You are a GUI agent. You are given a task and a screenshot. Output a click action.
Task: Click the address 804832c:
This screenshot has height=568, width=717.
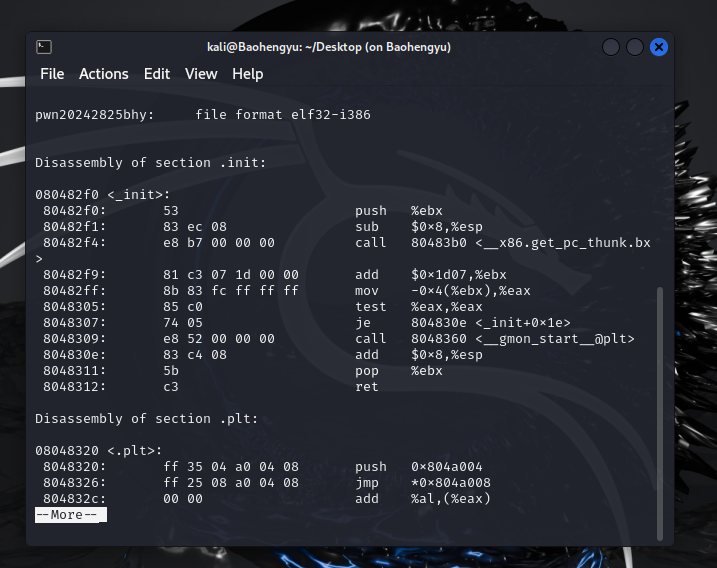pos(75,499)
